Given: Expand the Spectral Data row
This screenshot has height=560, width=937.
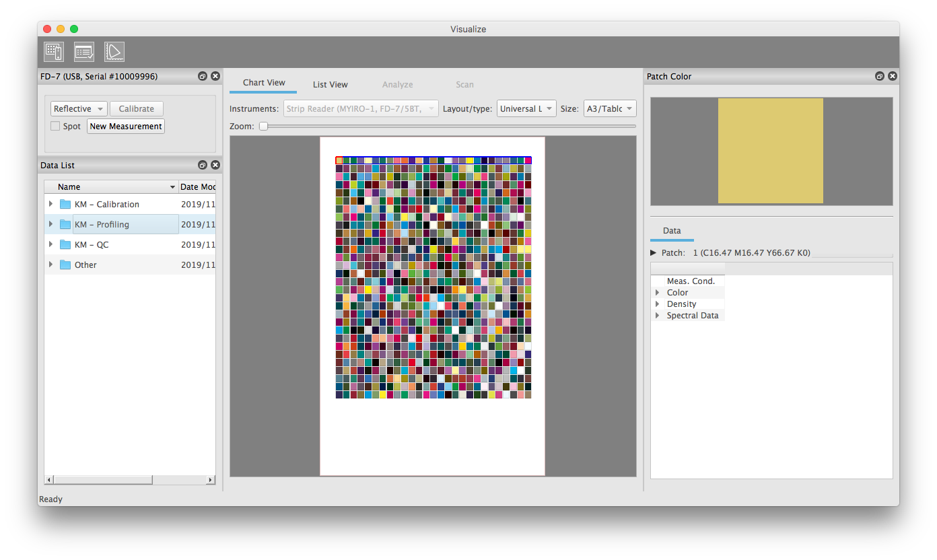Looking at the screenshot, I should (x=658, y=316).
